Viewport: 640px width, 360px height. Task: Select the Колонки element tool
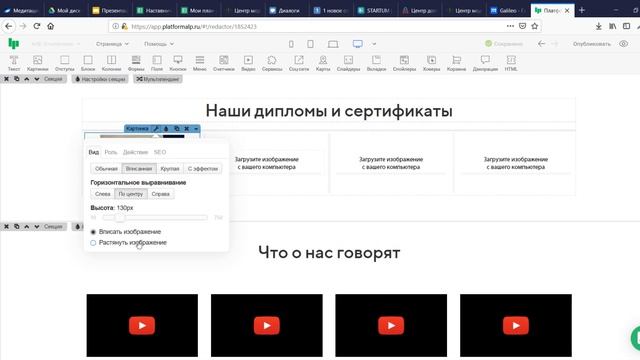(x=111, y=63)
